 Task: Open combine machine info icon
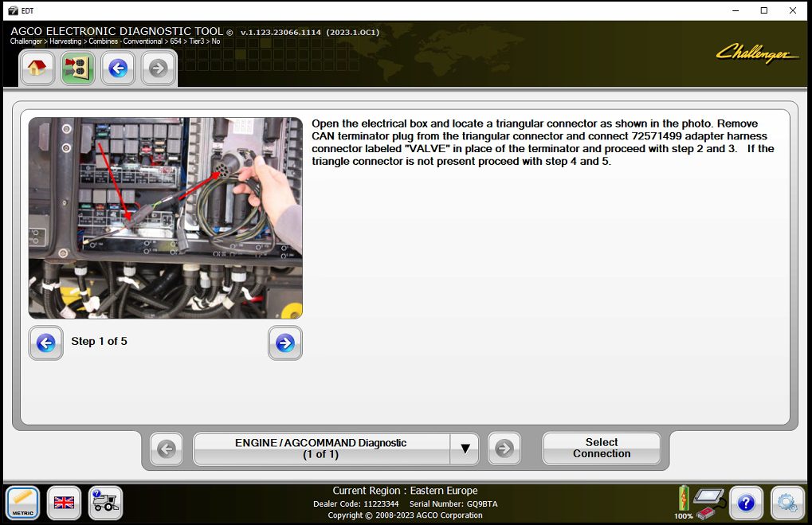106,503
